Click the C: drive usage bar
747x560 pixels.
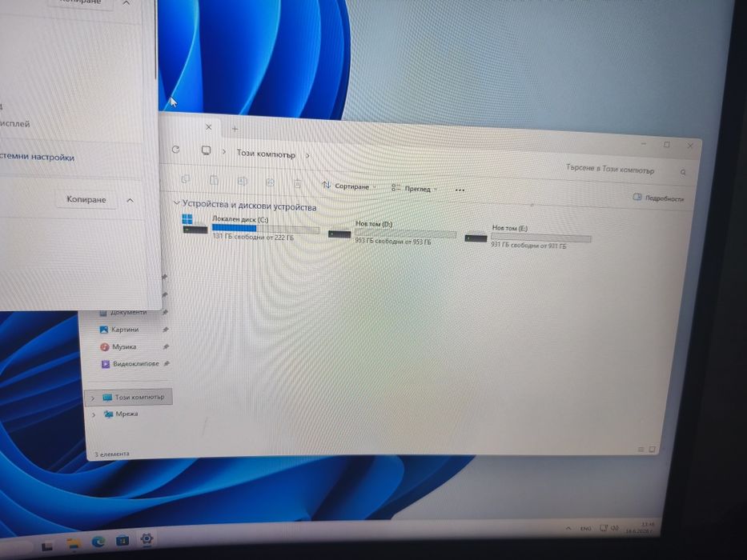[266, 229]
